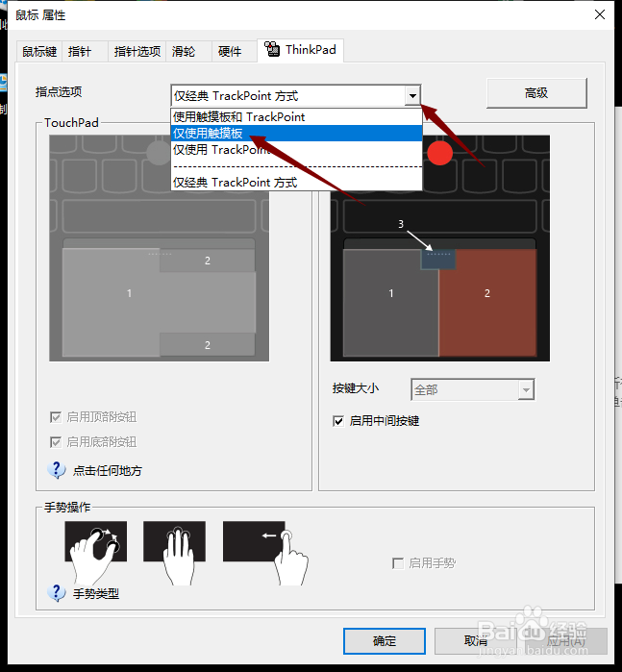Viewport: 622px width, 672px height.
Task: Open the 按键大小 dropdown
Action: [x=472, y=389]
